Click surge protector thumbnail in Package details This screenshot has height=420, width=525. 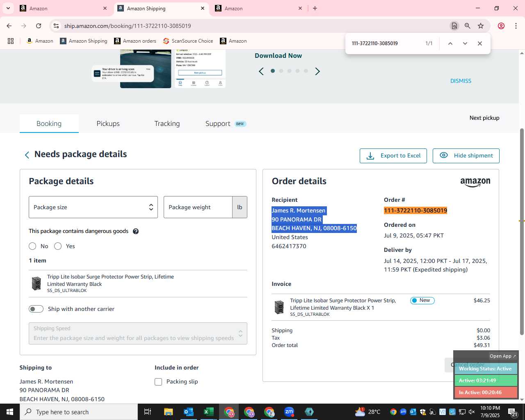[x=37, y=283]
